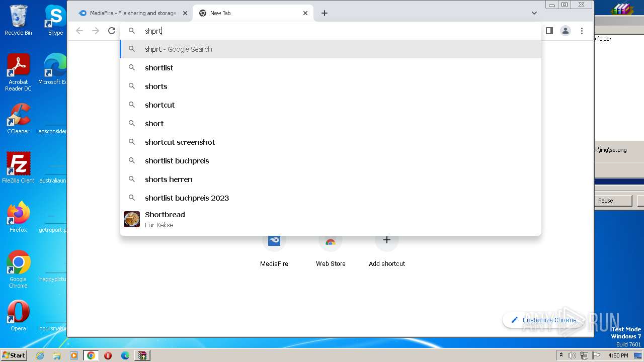Screen dimensions: 644x362
Task: Choose the 'shorts' suggestion
Action: click(x=331, y=86)
